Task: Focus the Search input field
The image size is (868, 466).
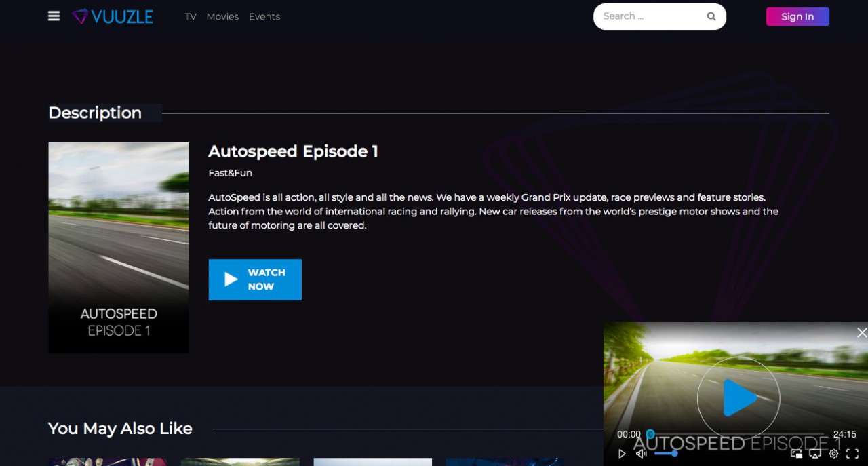Action: pyautogui.click(x=648, y=16)
